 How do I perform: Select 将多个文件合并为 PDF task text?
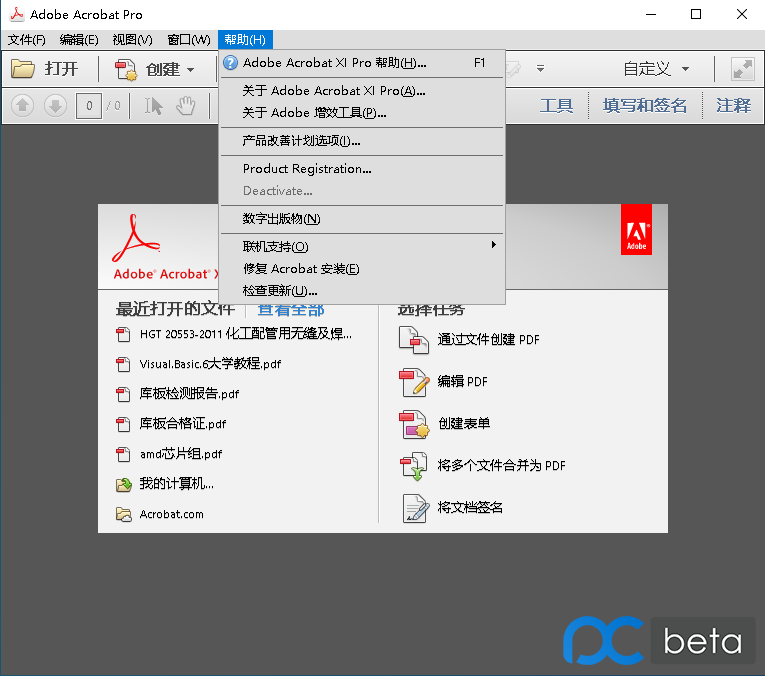pos(502,465)
